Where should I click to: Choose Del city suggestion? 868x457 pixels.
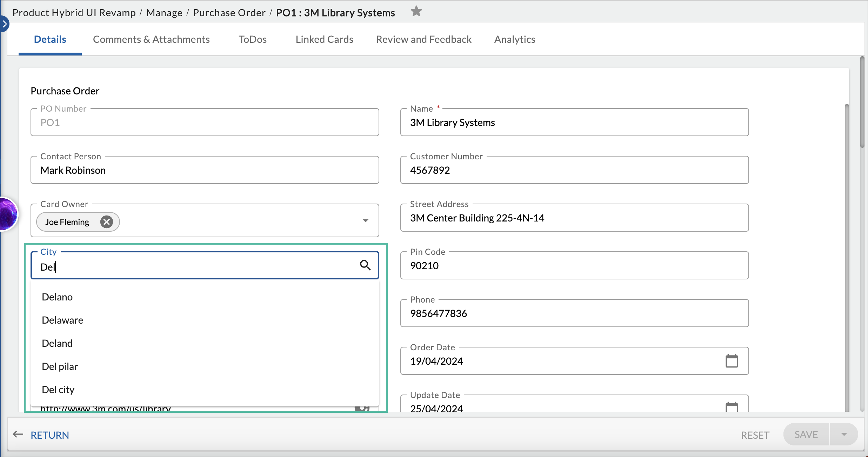click(205, 390)
